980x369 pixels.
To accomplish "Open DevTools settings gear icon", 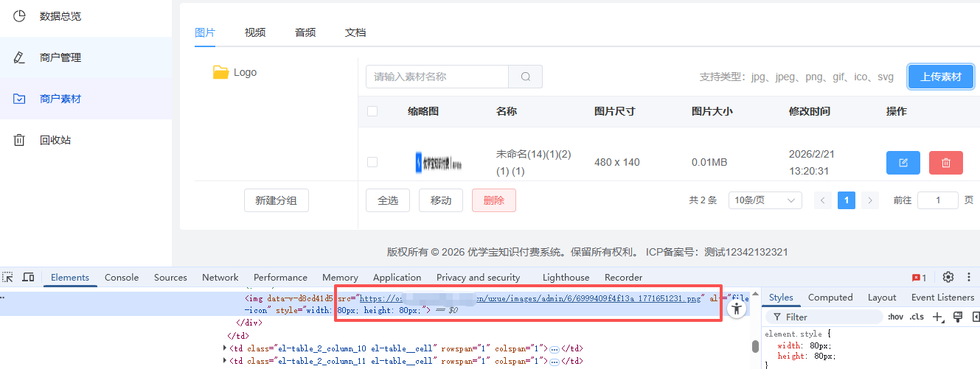I will [x=948, y=278].
